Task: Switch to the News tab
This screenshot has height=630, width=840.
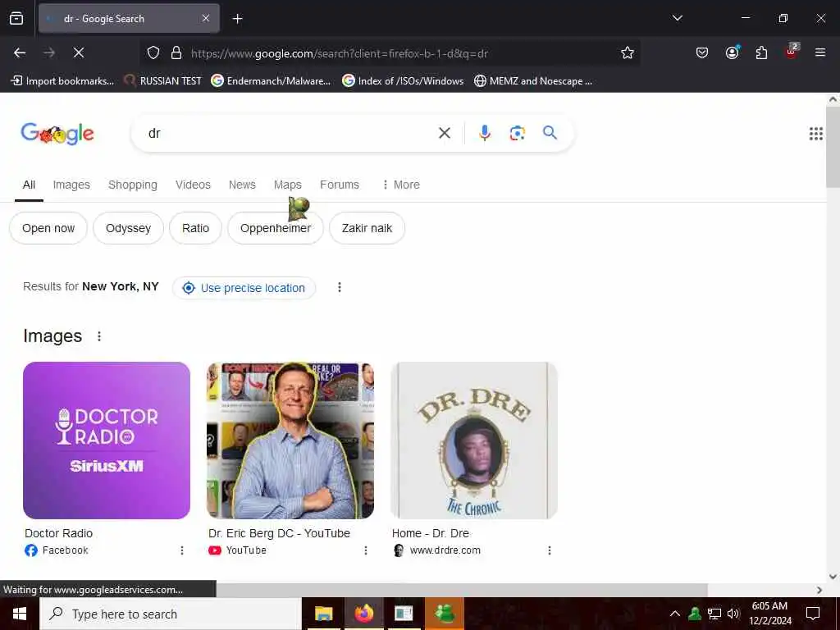Action: [x=242, y=185]
